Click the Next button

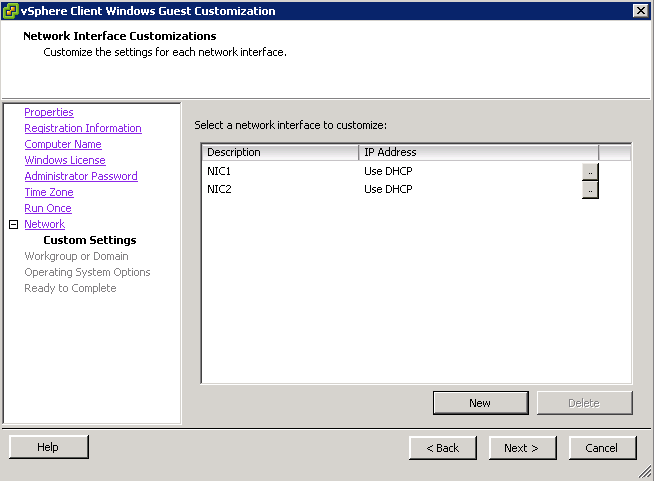pyautogui.click(x=522, y=448)
